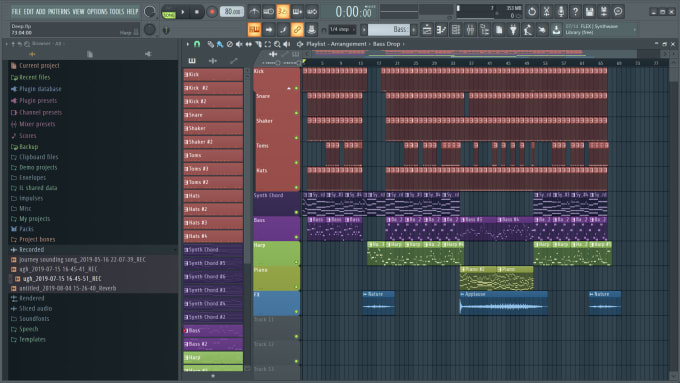
Task: Click the master volume knob
Action: [x=150, y=12]
